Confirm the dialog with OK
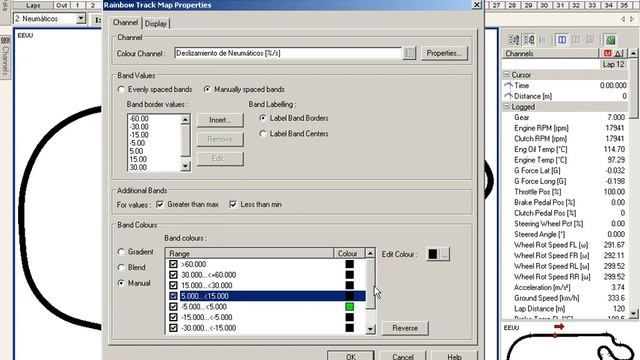Viewport: 640px width, 360px height. point(351,356)
